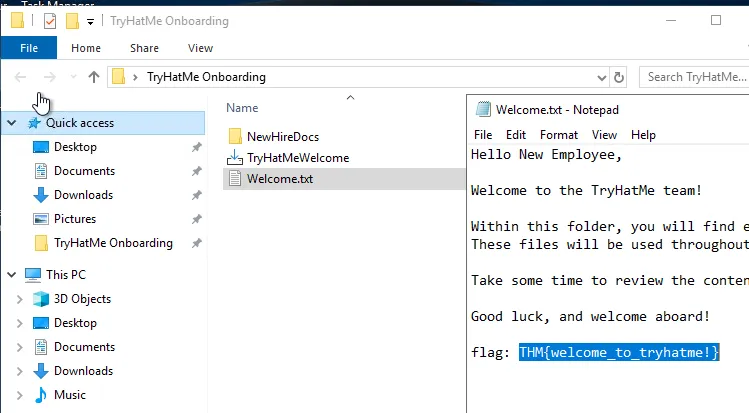This screenshot has width=749, height=413.
Task: Open the Customize Quick Access Toolbar dropdown
Action: click(91, 21)
